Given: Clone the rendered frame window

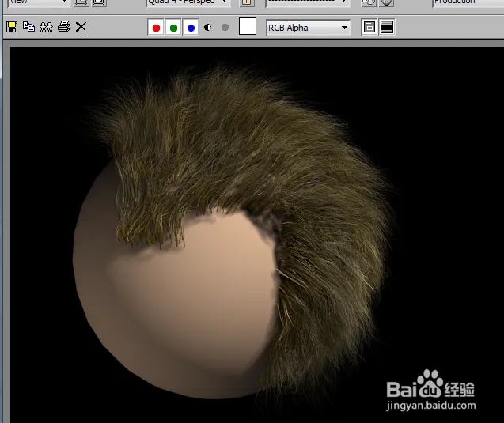Looking at the screenshot, I should pyautogui.click(x=46, y=27).
